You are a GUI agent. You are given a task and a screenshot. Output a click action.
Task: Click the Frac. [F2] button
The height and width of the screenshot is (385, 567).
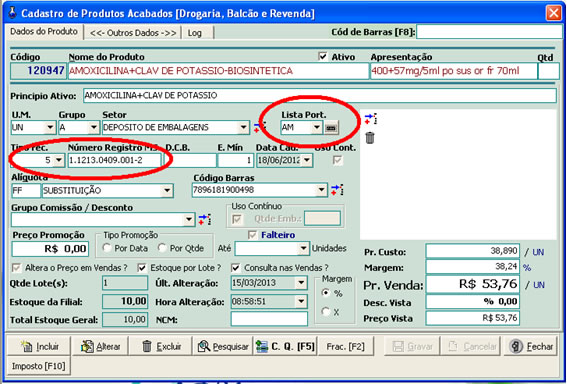(x=345, y=346)
